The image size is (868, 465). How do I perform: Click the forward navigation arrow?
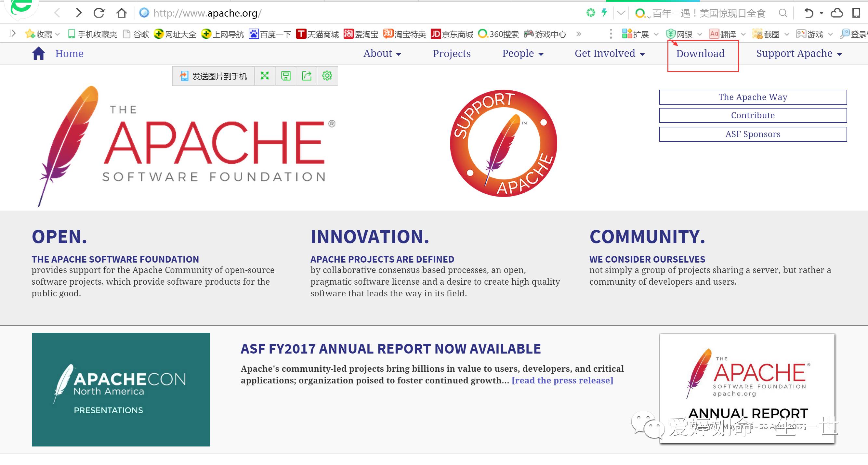(x=79, y=13)
